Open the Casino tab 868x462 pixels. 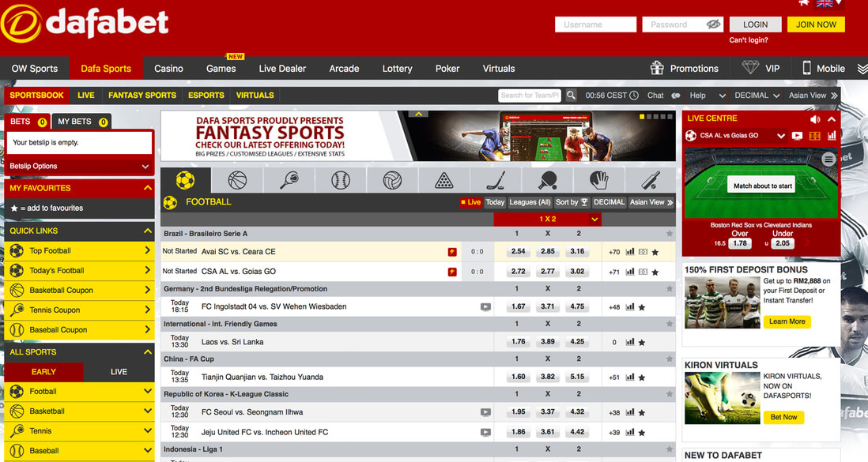click(x=169, y=69)
